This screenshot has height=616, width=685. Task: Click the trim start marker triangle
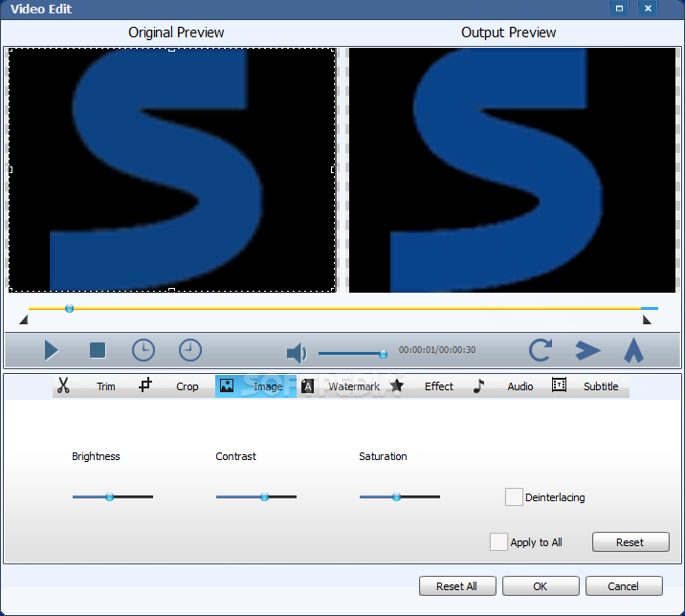(x=24, y=320)
